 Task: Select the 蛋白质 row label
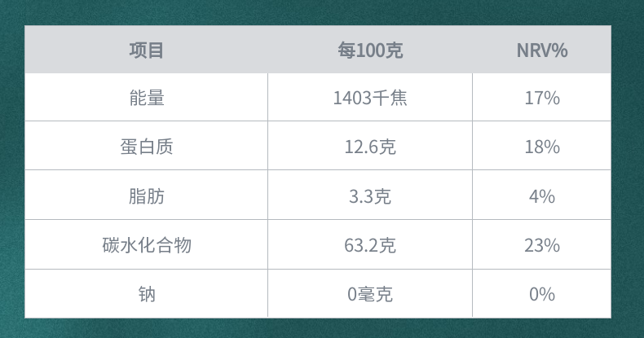coord(147,147)
